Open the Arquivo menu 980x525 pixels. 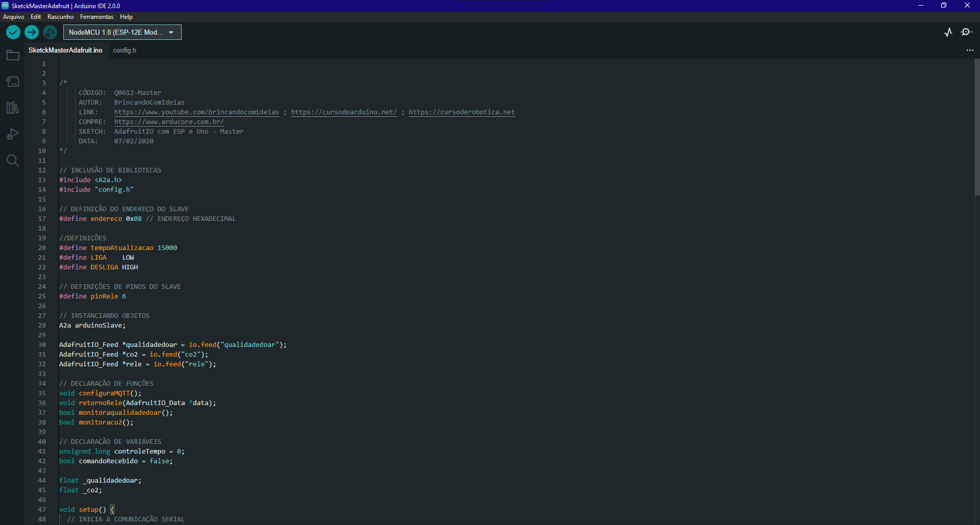(x=14, y=17)
